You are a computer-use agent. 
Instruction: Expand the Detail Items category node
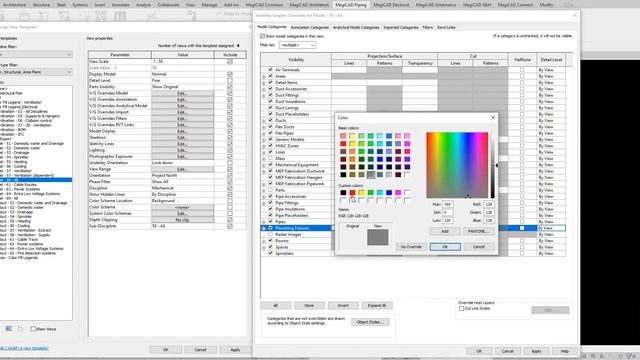264,83
